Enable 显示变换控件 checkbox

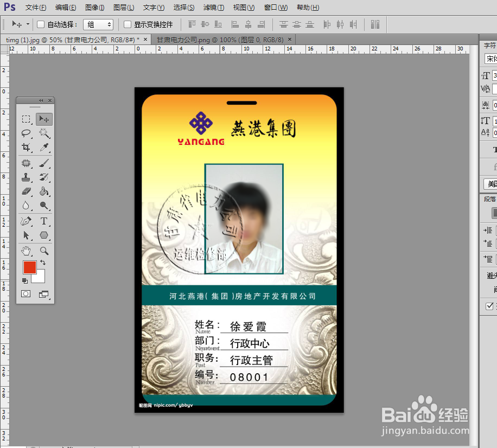(x=127, y=24)
